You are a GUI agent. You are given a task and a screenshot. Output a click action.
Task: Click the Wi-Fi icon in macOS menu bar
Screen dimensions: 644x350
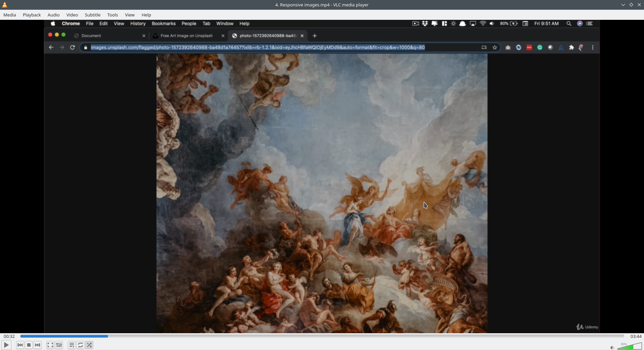pyautogui.click(x=483, y=24)
